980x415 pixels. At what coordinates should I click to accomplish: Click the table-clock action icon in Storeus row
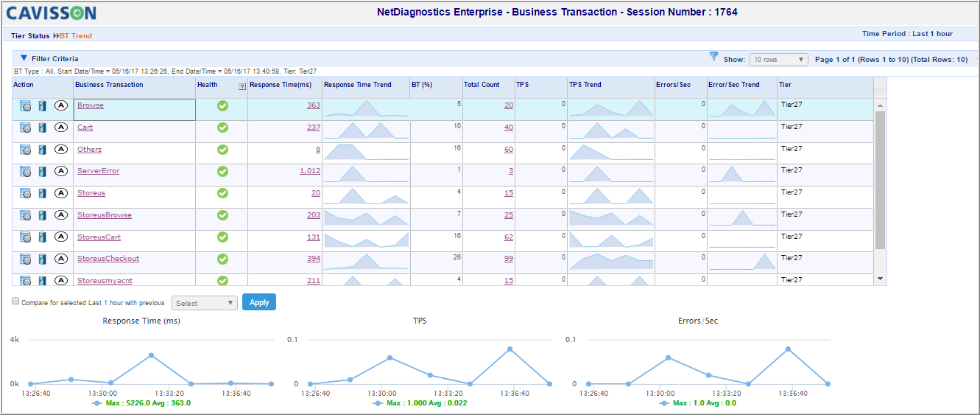pyautogui.click(x=26, y=194)
